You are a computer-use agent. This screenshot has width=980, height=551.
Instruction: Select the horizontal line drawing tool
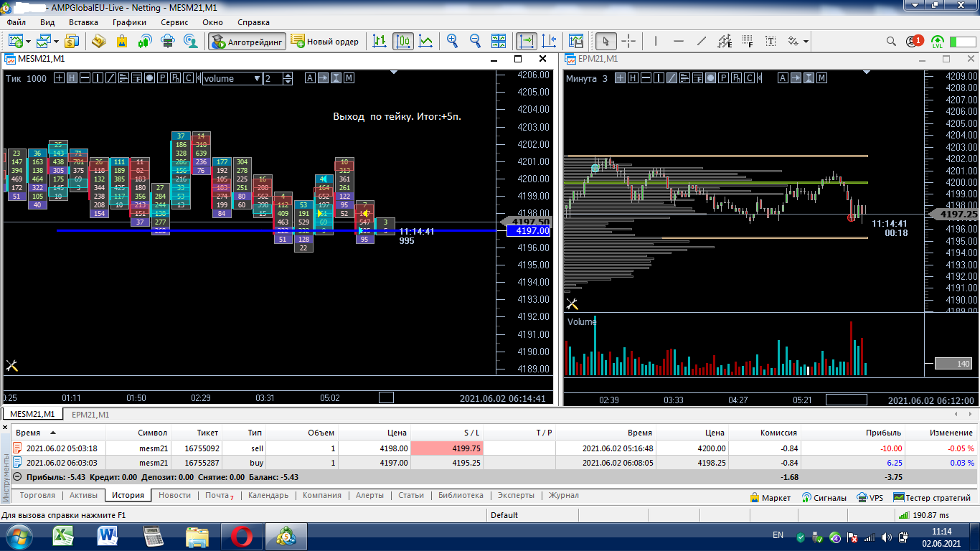[679, 41]
